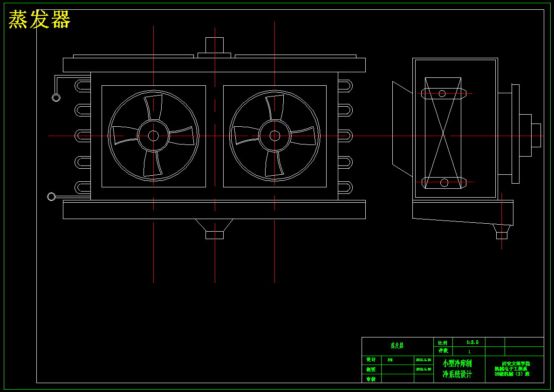The width and height of the screenshot is (554, 392).
Task: Click the 机械电子工程系 department text
Action: [x=511, y=368]
